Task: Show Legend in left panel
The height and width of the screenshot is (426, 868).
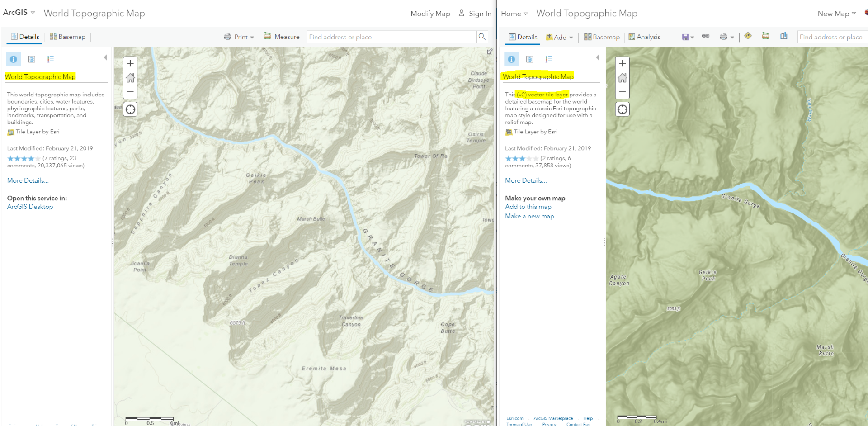Action: pos(51,59)
